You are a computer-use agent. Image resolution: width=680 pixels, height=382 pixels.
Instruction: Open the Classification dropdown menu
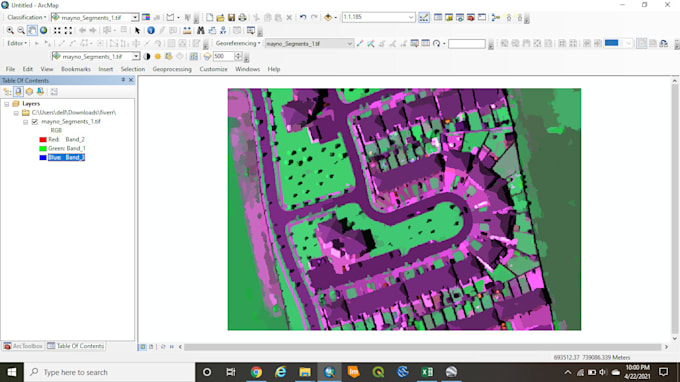(26, 17)
